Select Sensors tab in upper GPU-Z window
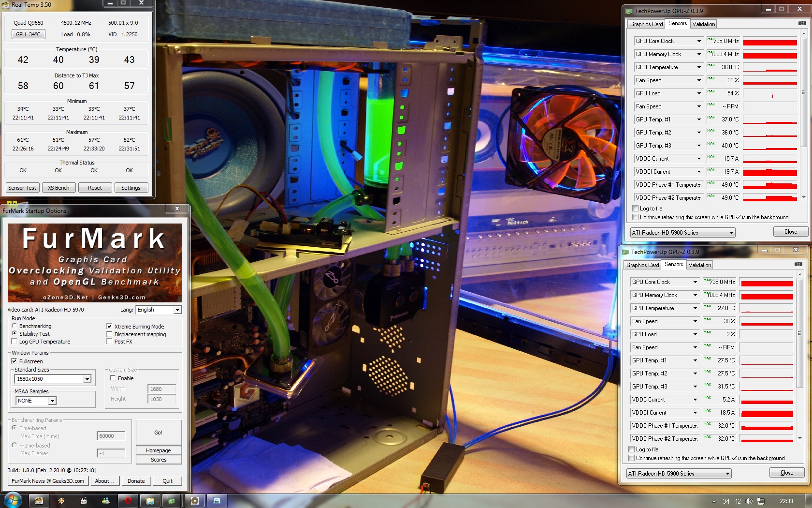 point(678,23)
